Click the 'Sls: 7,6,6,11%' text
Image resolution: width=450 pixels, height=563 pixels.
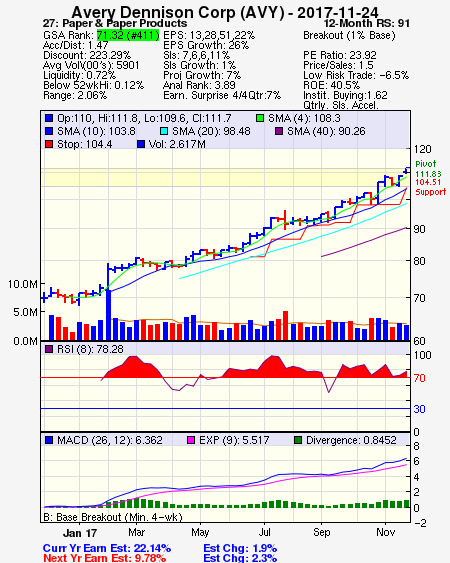[x=196, y=55]
